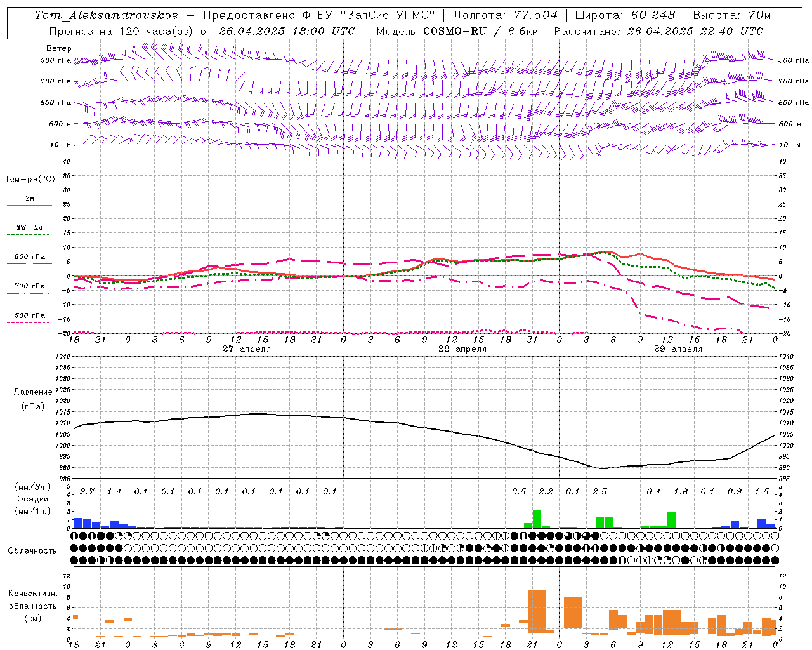Click the Ветер panel label
Viewport: 812px width, 650px height.
58,48
